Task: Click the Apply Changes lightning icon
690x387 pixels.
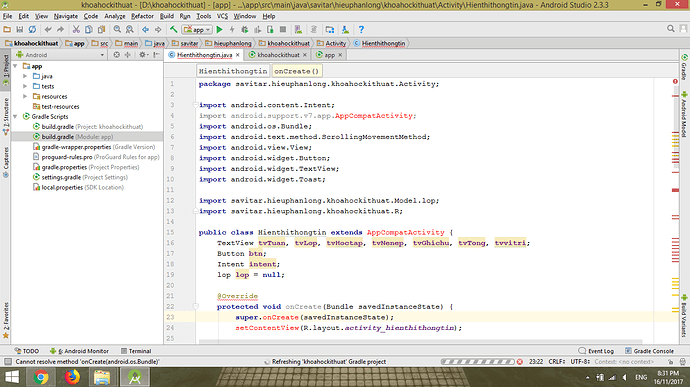Action: pyautogui.click(x=232, y=29)
